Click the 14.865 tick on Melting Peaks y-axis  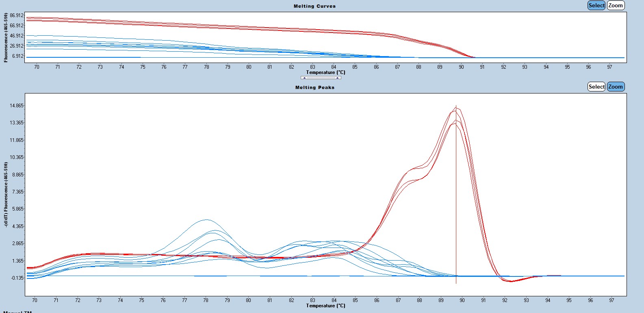17,106
